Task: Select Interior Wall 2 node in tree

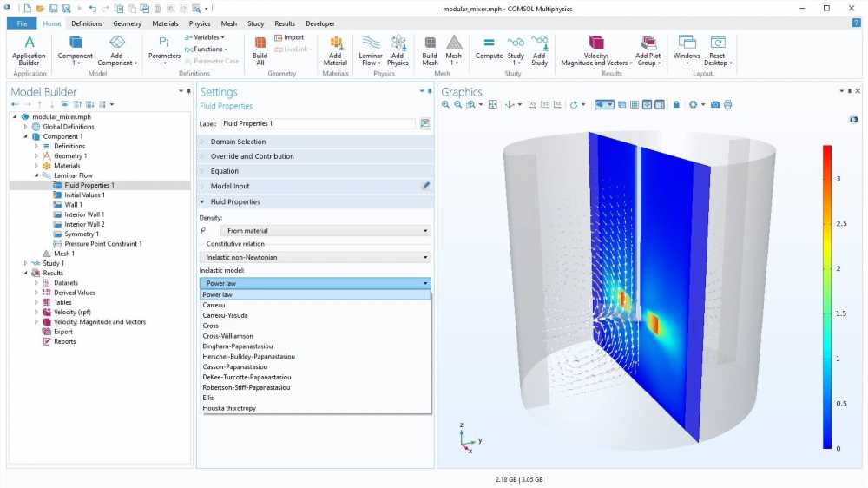Action: pos(84,224)
